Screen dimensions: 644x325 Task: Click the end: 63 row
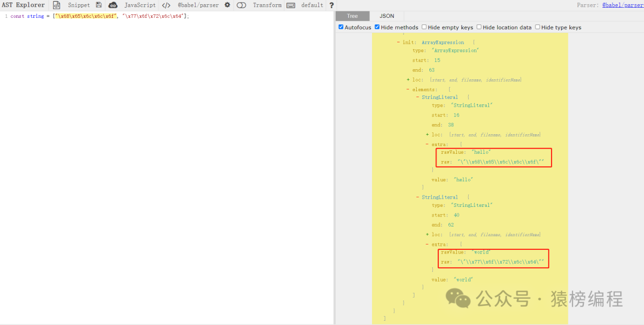point(423,70)
